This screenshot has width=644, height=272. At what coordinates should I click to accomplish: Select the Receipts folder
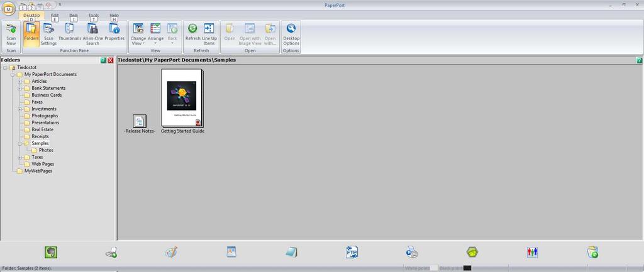click(x=40, y=136)
